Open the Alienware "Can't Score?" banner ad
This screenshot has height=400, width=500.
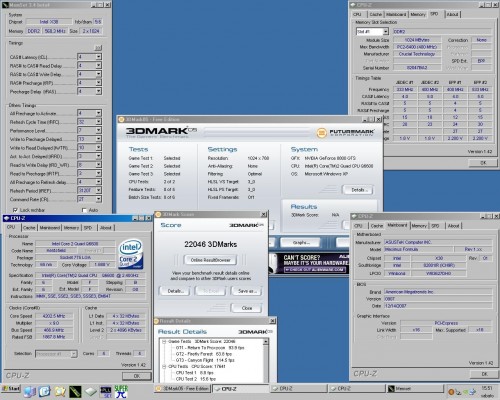click(309, 263)
